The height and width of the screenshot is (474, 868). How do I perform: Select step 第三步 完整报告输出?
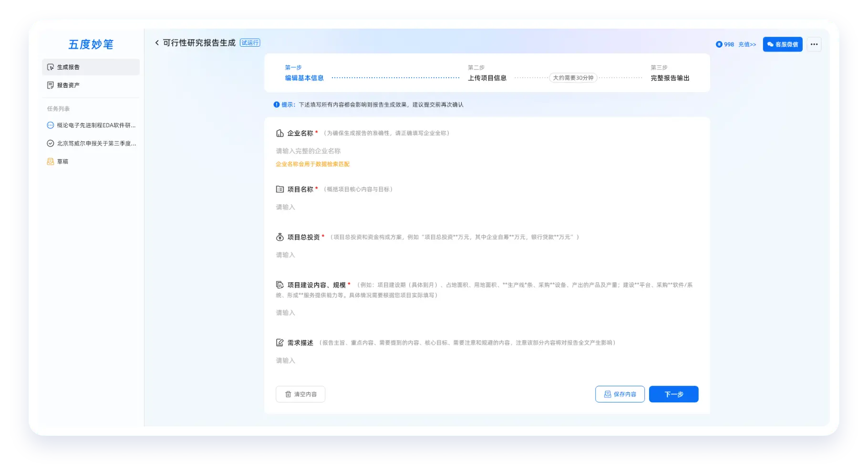669,78
